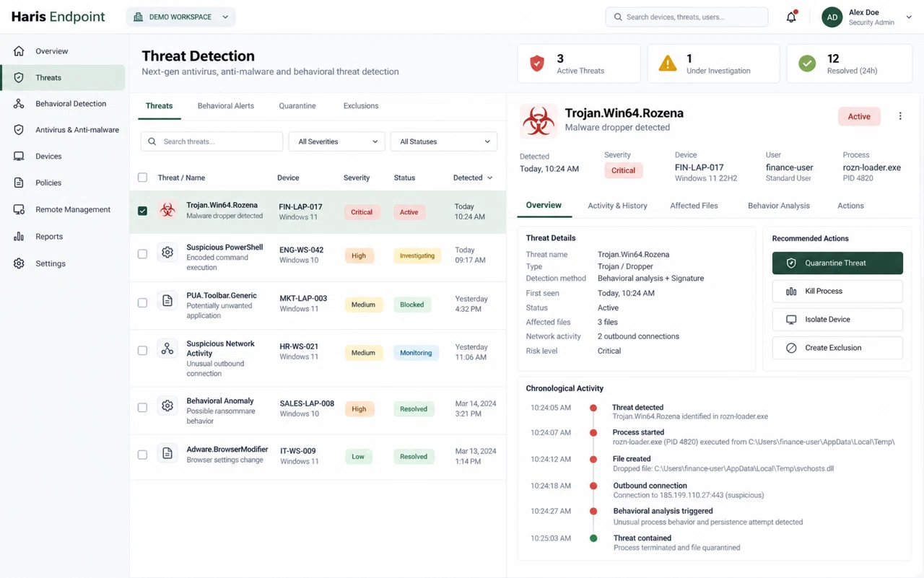Click the Search devices, threats, users field

687,17
